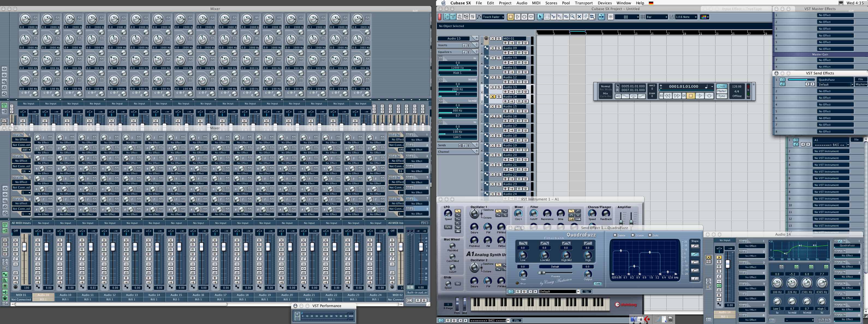Open the MIDI menu
Viewport: 868px width, 324px height.
536,3
